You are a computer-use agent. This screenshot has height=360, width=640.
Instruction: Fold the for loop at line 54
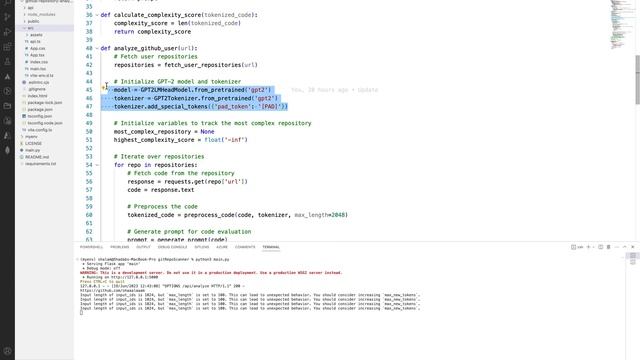[97, 165]
